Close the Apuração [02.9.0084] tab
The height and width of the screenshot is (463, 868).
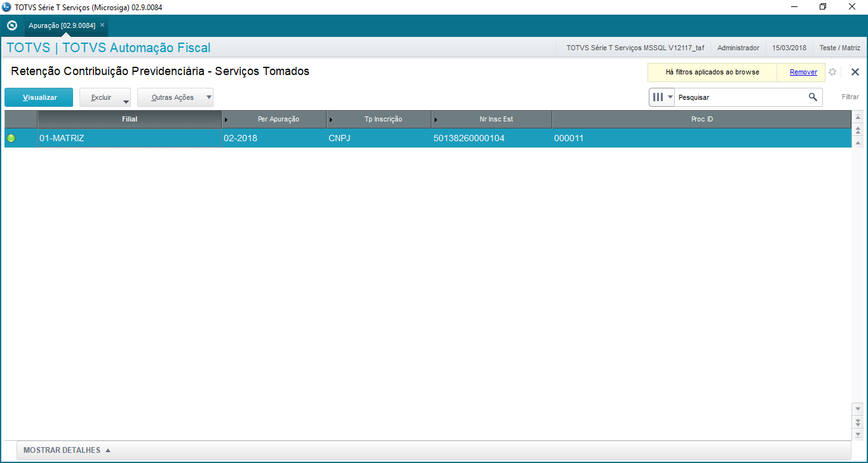(102, 25)
